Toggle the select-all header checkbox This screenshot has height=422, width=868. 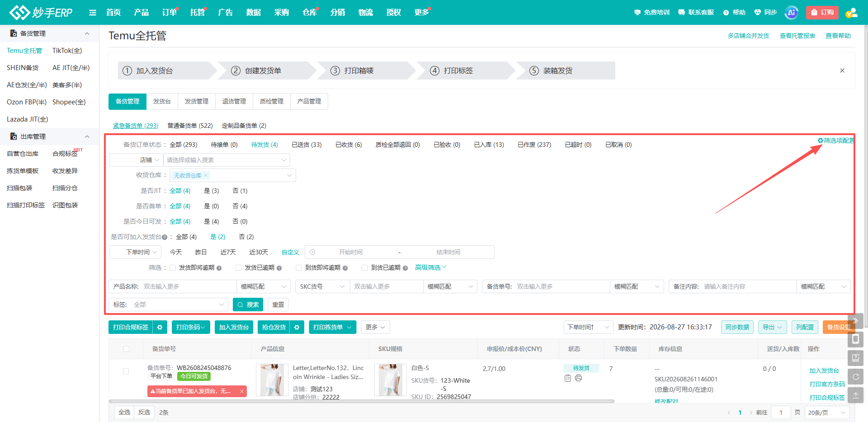pyautogui.click(x=126, y=349)
